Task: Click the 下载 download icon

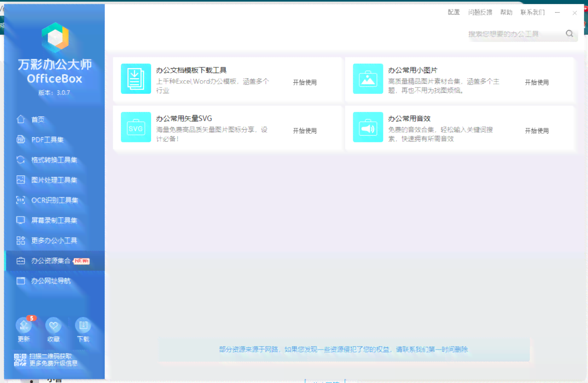Action: 83,325
